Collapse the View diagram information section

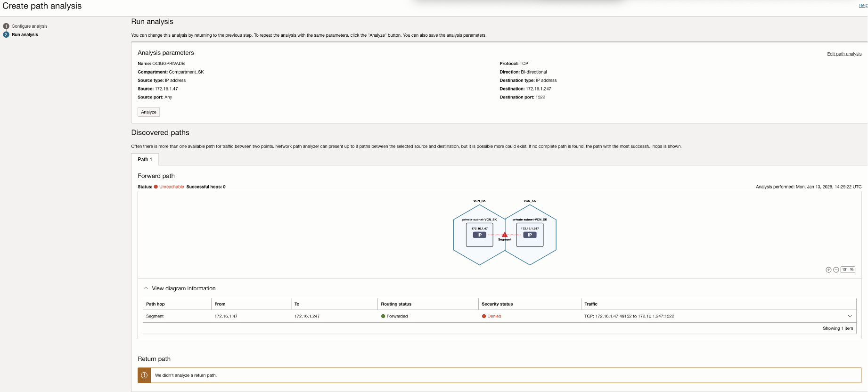[x=146, y=288]
